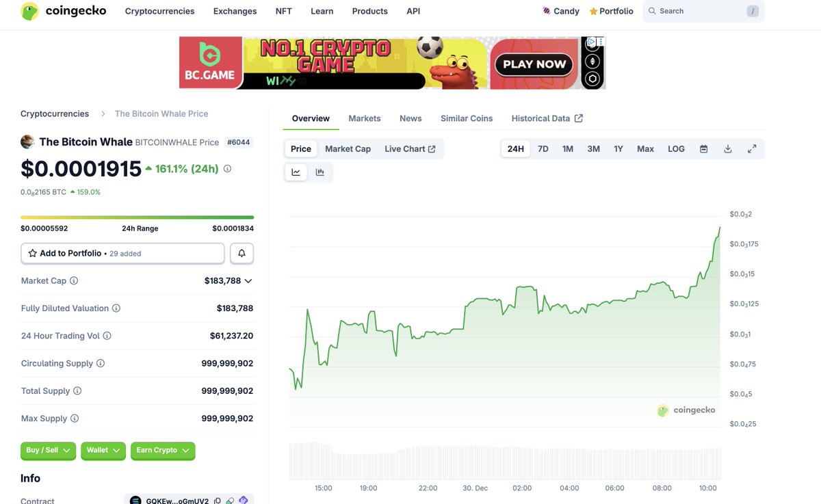
Task: Select the Max time range
Action: click(646, 149)
